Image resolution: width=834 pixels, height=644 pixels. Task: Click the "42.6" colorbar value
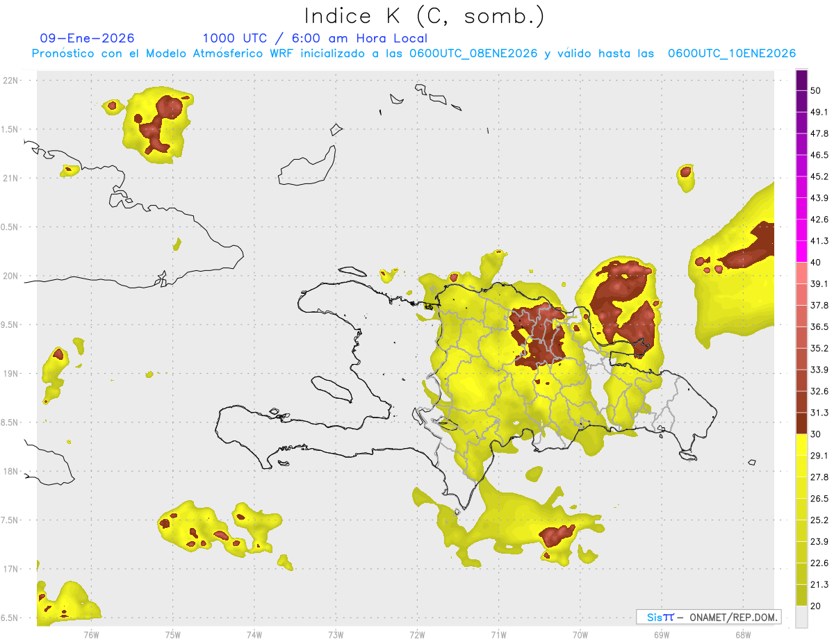tap(819, 220)
